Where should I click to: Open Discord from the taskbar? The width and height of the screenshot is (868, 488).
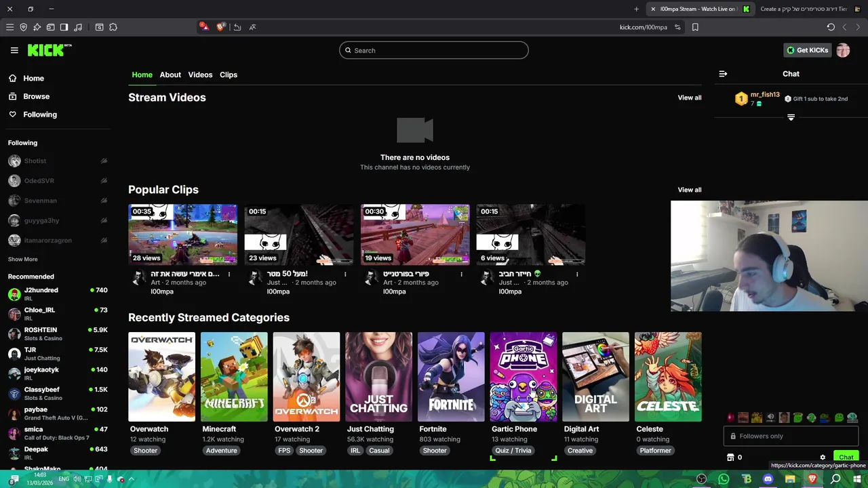click(x=768, y=479)
